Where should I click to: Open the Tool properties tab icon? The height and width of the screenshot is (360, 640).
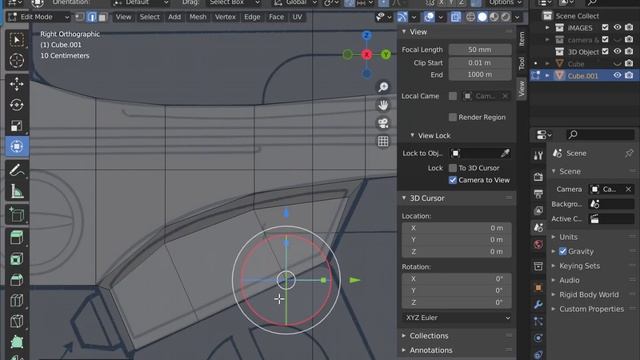(538, 155)
